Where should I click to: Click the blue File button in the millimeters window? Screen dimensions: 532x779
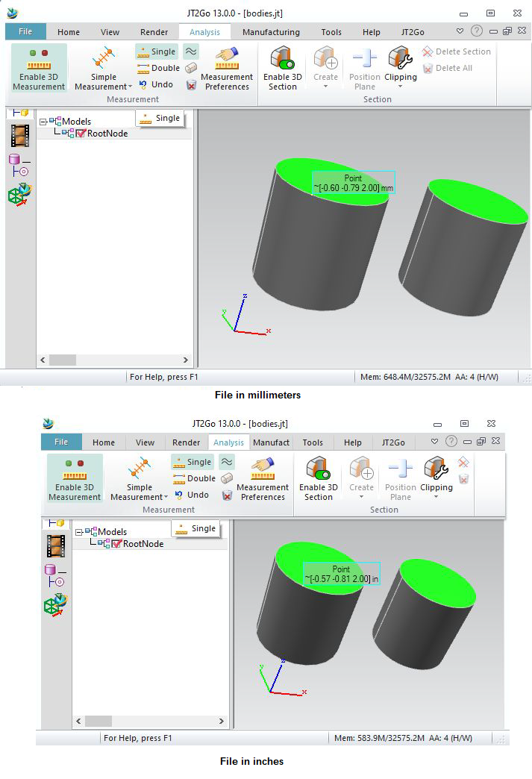click(25, 31)
